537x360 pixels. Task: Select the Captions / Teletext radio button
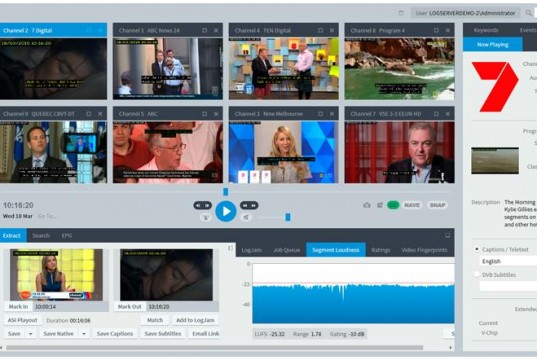476,249
